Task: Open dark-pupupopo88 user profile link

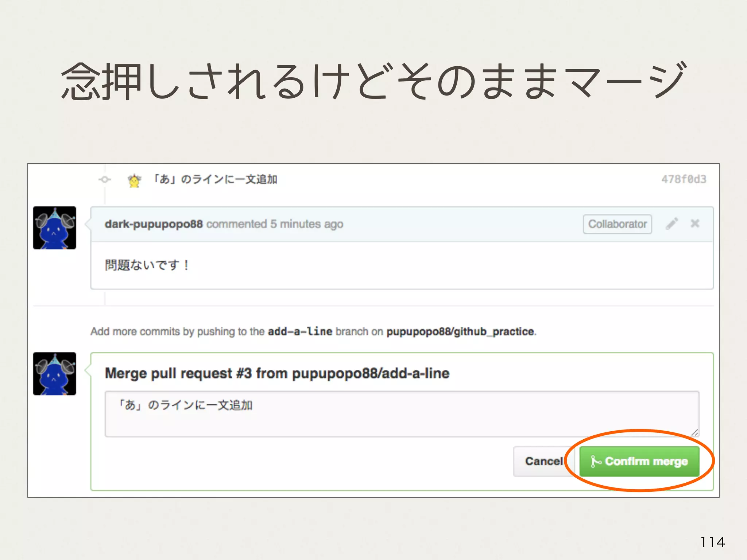Action: pyautogui.click(x=154, y=224)
